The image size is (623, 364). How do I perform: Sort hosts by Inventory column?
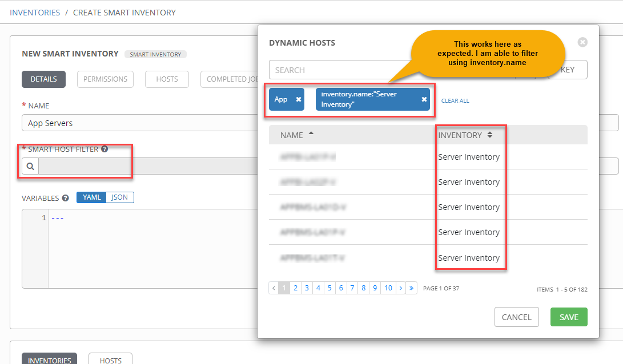coord(490,135)
